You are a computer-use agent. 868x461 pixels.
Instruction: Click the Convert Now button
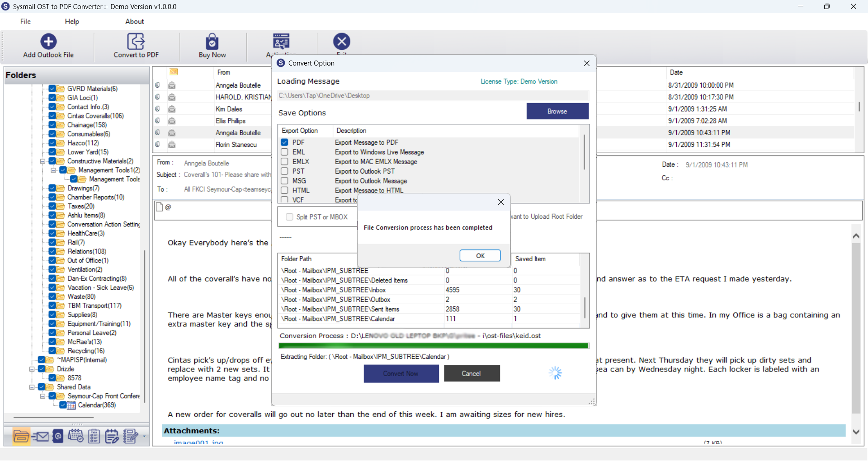click(401, 374)
